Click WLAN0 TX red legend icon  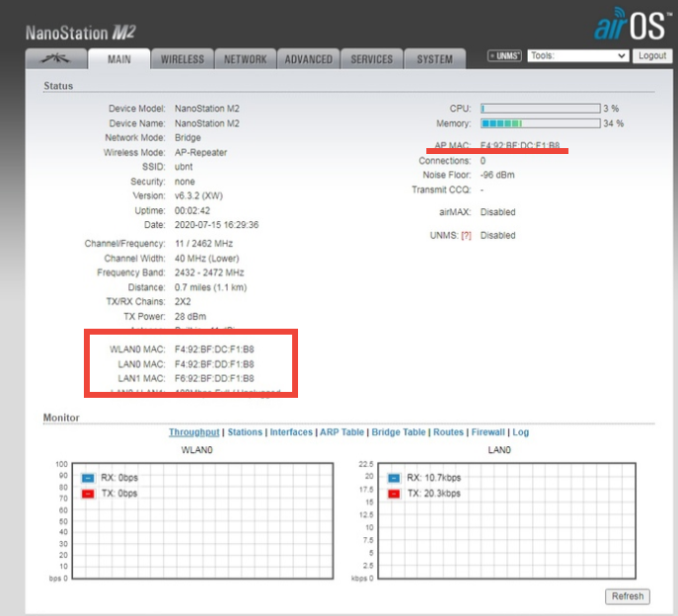pyautogui.click(x=88, y=494)
